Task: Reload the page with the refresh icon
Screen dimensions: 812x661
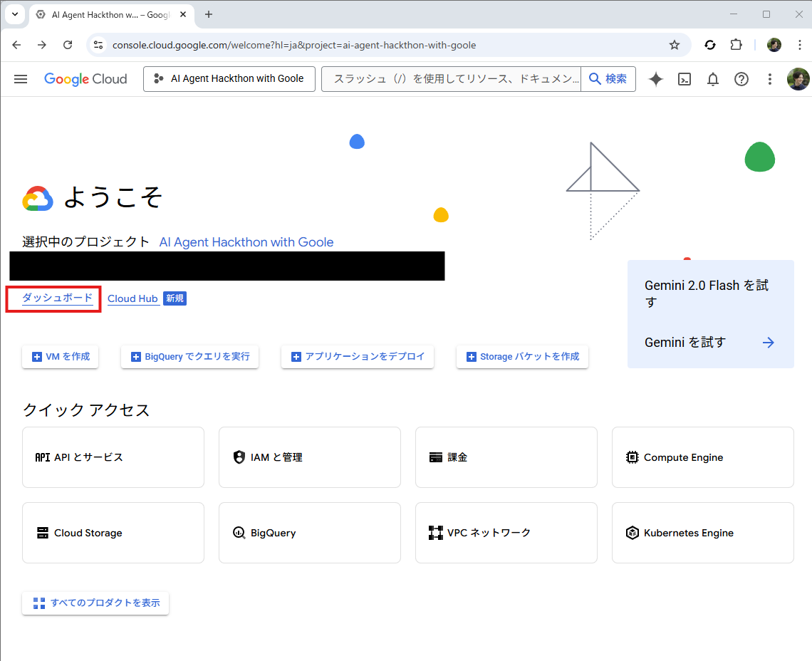Action: tap(68, 44)
